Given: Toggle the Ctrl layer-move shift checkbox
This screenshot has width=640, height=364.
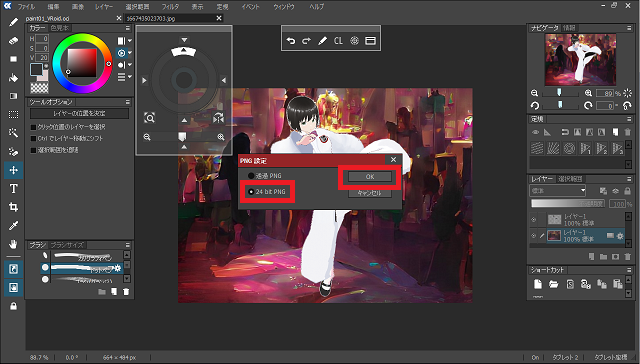Looking at the screenshot, I should click(x=34, y=138).
